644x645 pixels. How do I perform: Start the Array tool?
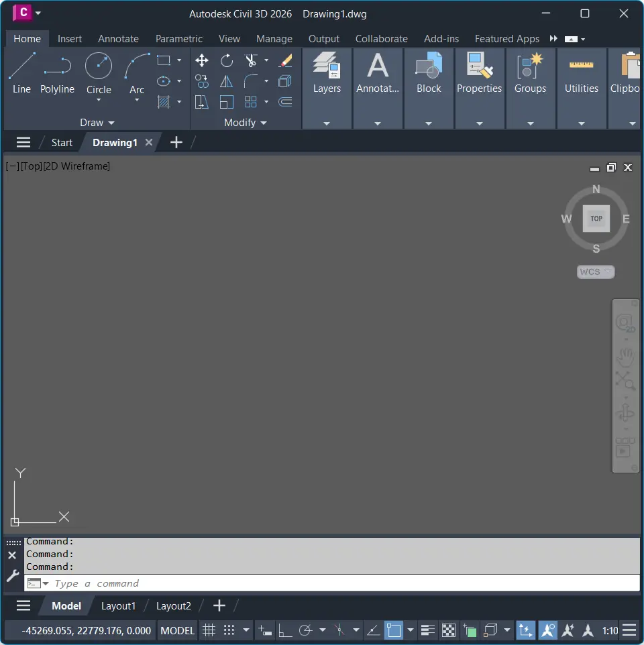point(251,102)
